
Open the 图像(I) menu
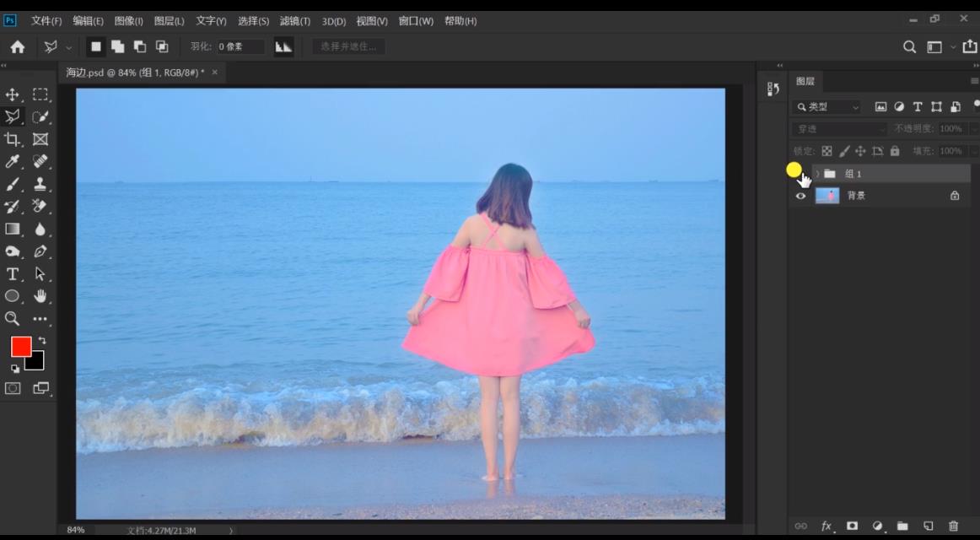point(128,21)
